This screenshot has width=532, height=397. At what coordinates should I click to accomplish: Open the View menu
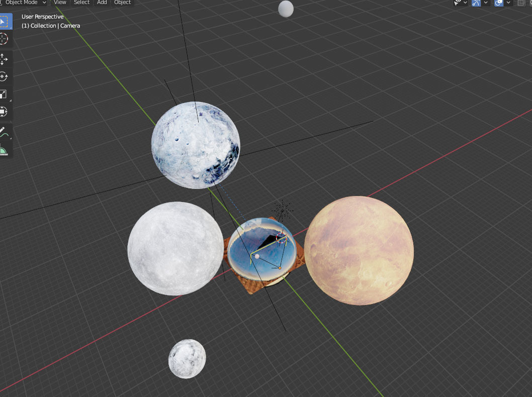click(x=60, y=3)
